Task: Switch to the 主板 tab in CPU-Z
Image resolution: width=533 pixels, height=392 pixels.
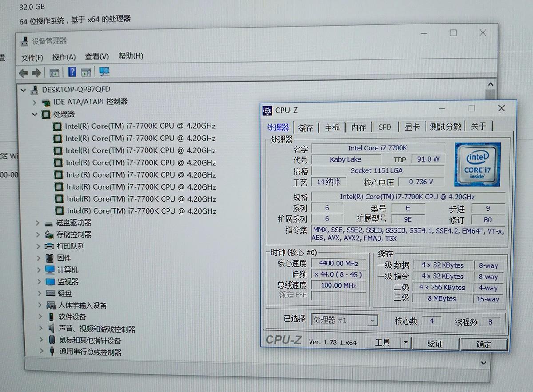Action: click(x=332, y=127)
